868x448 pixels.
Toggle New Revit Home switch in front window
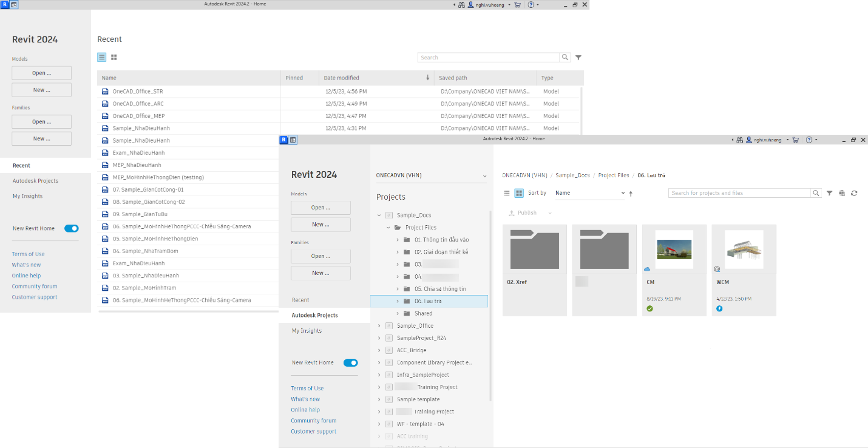tap(351, 363)
